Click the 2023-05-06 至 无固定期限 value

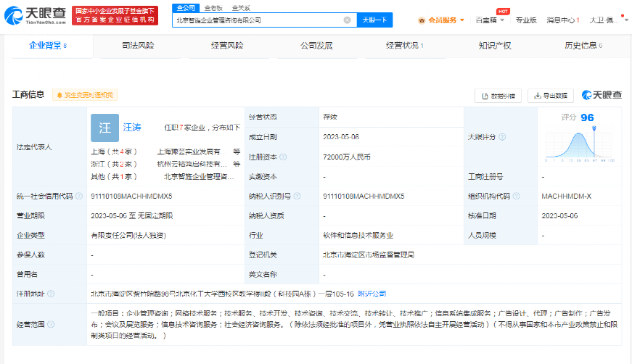point(132,216)
